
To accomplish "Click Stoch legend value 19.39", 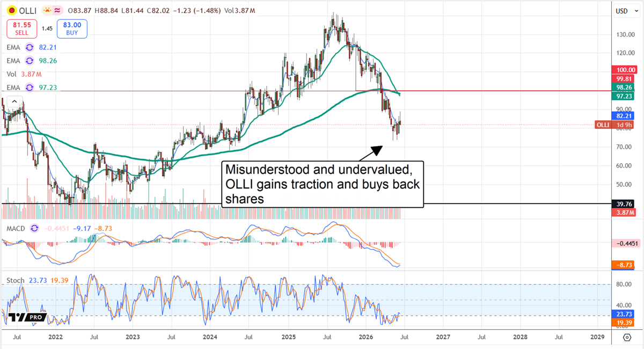I will click(x=59, y=281).
